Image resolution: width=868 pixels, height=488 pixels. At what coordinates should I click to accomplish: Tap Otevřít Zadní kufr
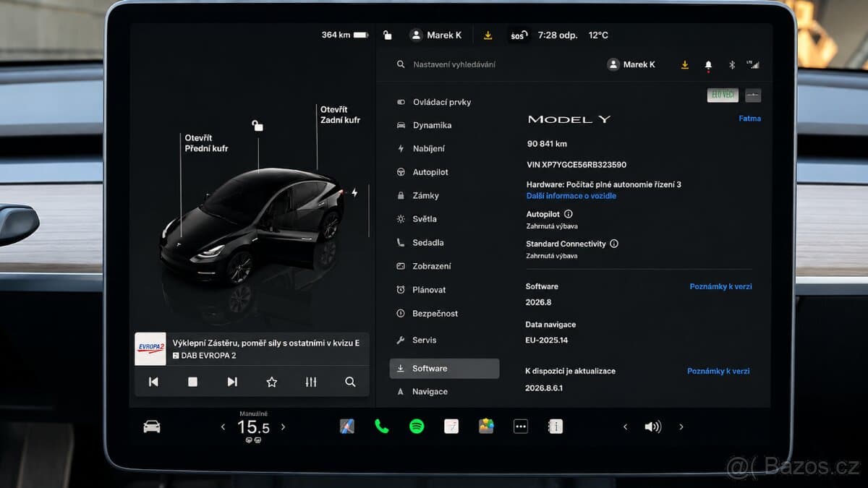pos(340,114)
